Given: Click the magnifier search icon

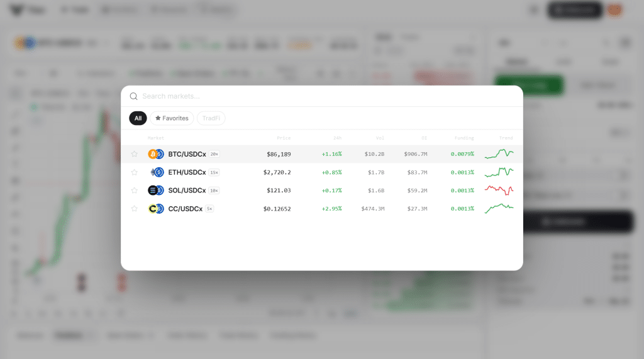Looking at the screenshot, I should coord(133,96).
